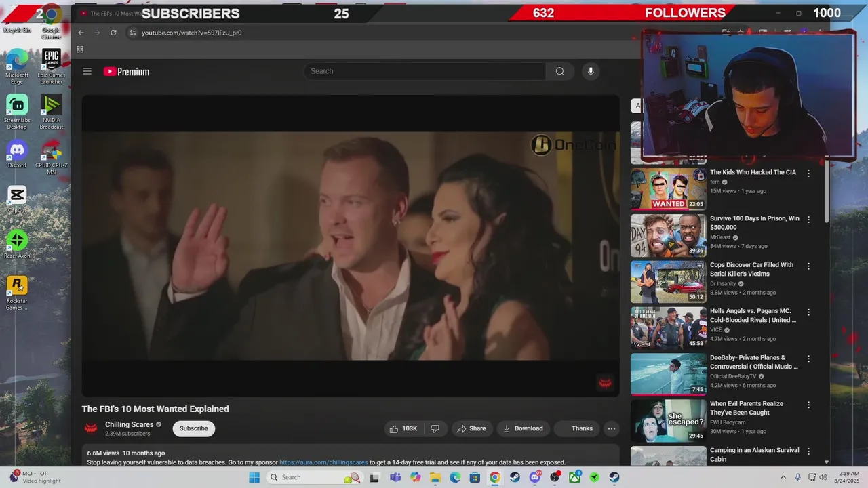Image resolution: width=868 pixels, height=488 pixels.
Task: Open options for When Evil Parents Realize
Action: point(808,405)
